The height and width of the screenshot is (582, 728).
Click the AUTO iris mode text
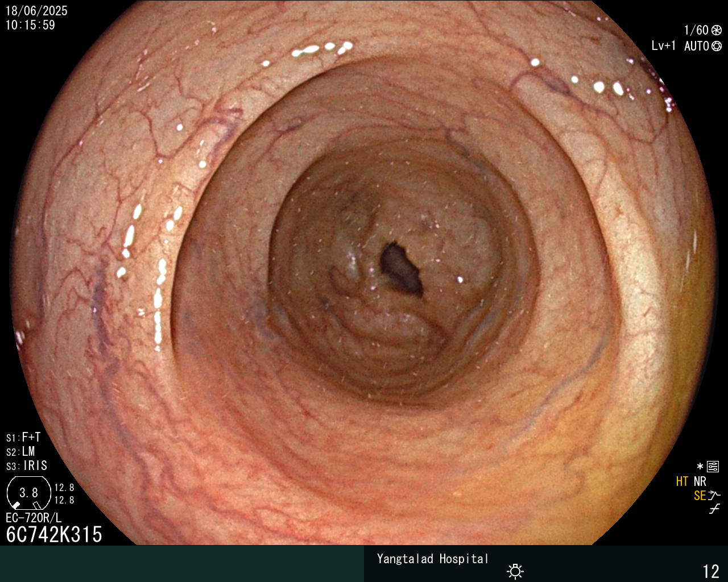697,46
